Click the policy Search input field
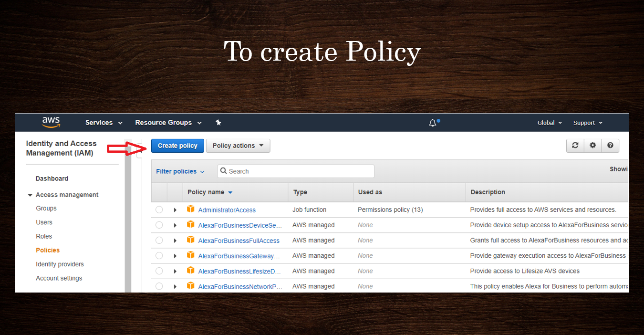The image size is (644, 335). tap(296, 171)
